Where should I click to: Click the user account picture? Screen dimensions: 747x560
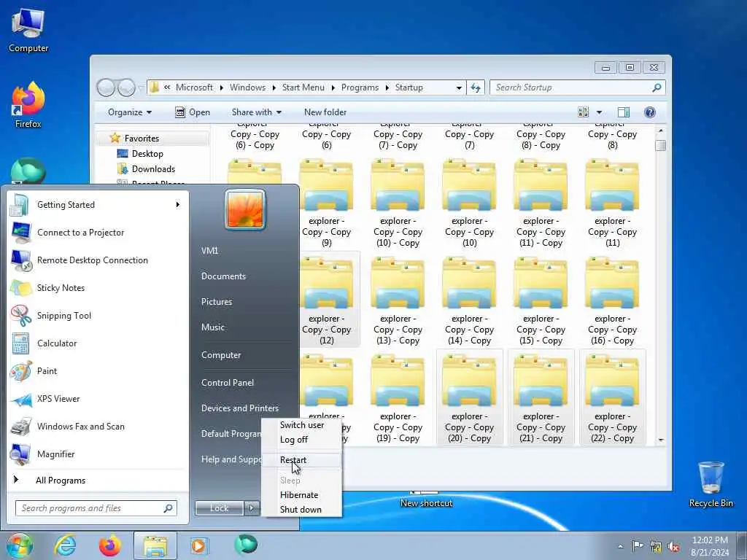click(x=245, y=210)
